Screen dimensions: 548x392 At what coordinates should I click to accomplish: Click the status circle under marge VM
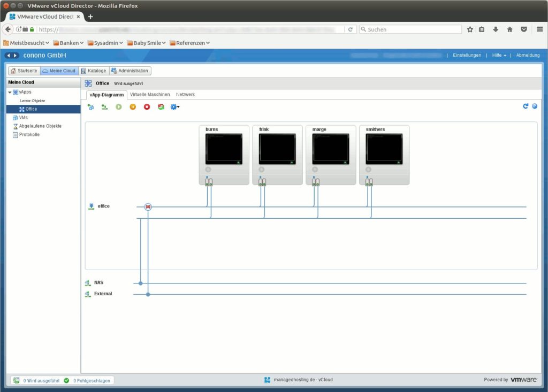pos(315,170)
